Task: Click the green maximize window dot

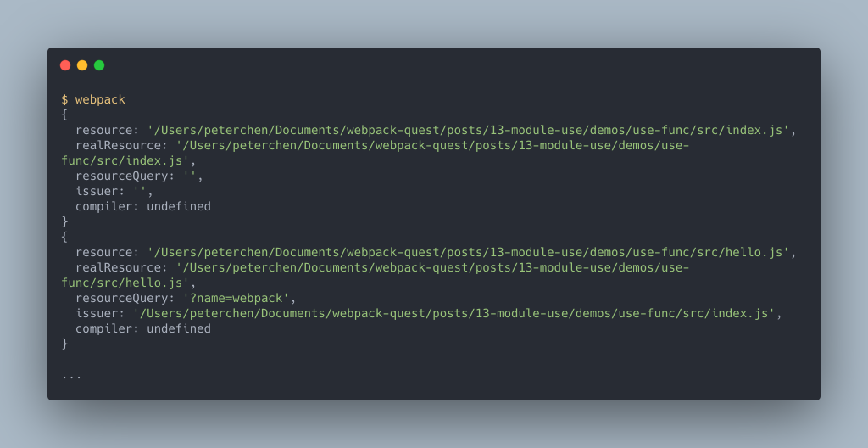Action: point(99,65)
